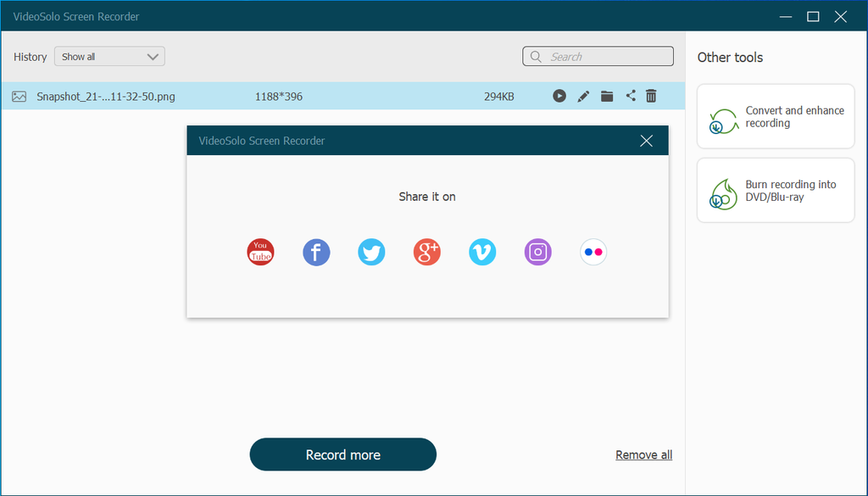Maximize the VideoSolo Screen Recorder window
Viewport: 868px width, 496px height.
[813, 17]
